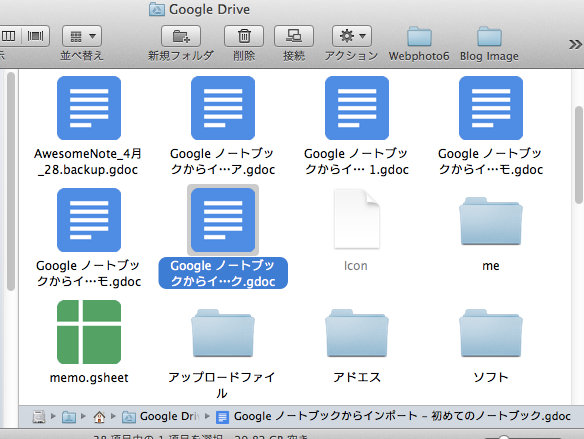Screen dimensions: 584x439
Task: Click the 削除 trash button
Action: coord(244,36)
